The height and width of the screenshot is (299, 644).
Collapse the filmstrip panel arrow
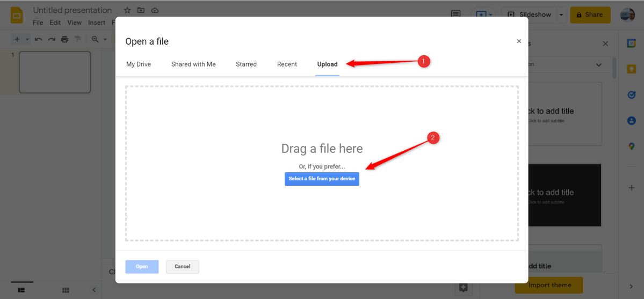pos(93,290)
